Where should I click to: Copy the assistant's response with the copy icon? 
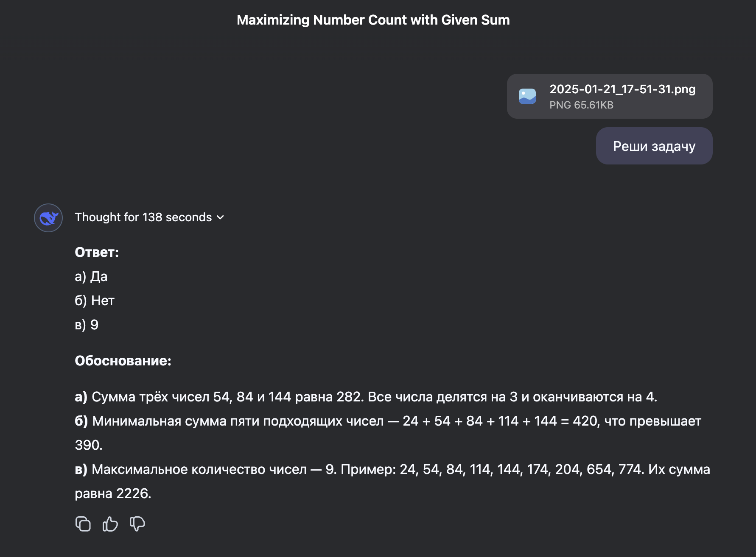pyautogui.click(x=83, y=524)
